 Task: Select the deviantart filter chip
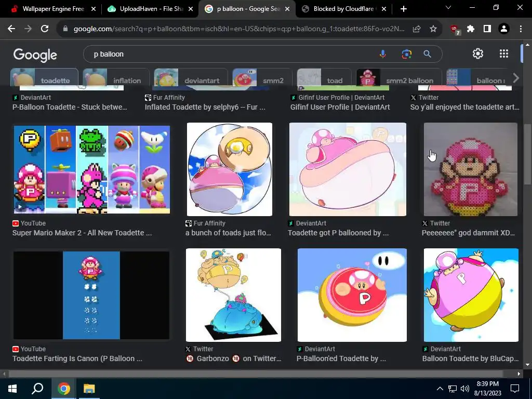[191, 78]
